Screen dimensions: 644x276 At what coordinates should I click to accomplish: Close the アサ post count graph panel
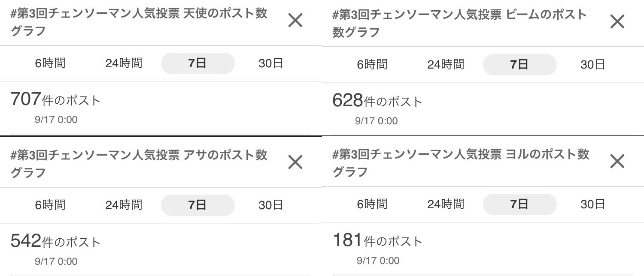pyautogui.click(x=295, y=162)
